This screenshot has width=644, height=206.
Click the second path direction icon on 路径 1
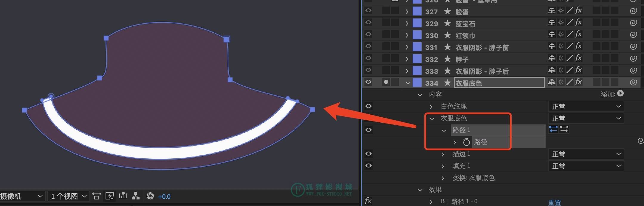[564, 129]
